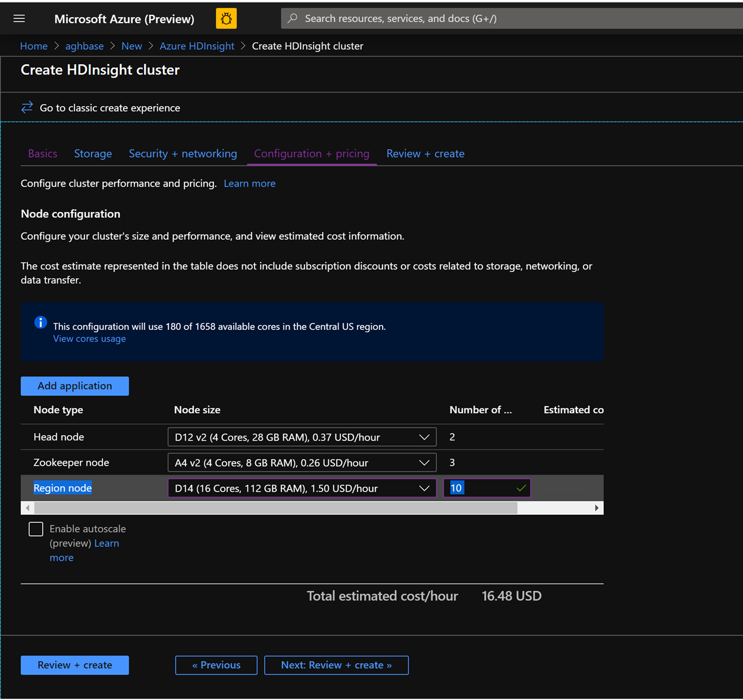Click the Region node count field
Viewport: 743px width, 700px height.
pos(487,488)
